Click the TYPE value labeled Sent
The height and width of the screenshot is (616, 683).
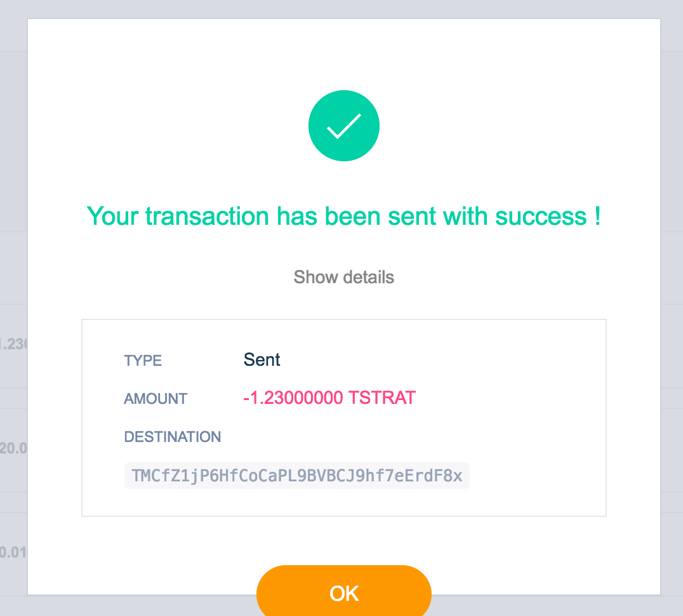pyautogui.click(x=261, y=359)
